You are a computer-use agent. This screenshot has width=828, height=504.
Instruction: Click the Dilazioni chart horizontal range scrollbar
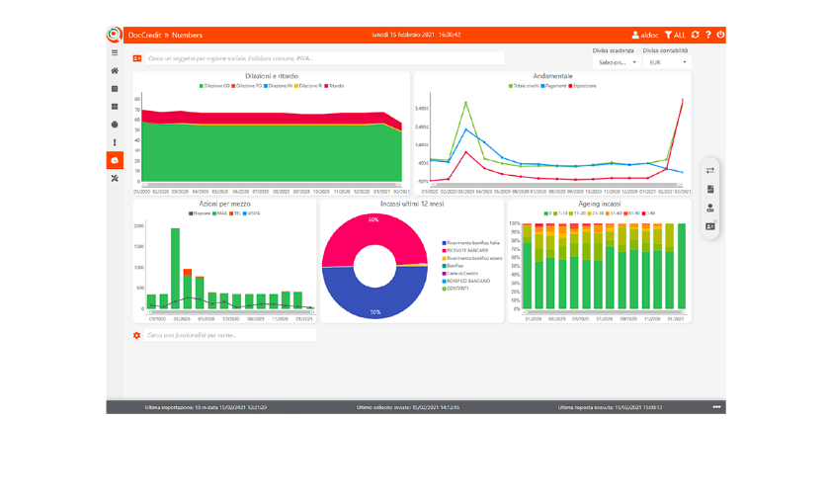coord(272,185)
